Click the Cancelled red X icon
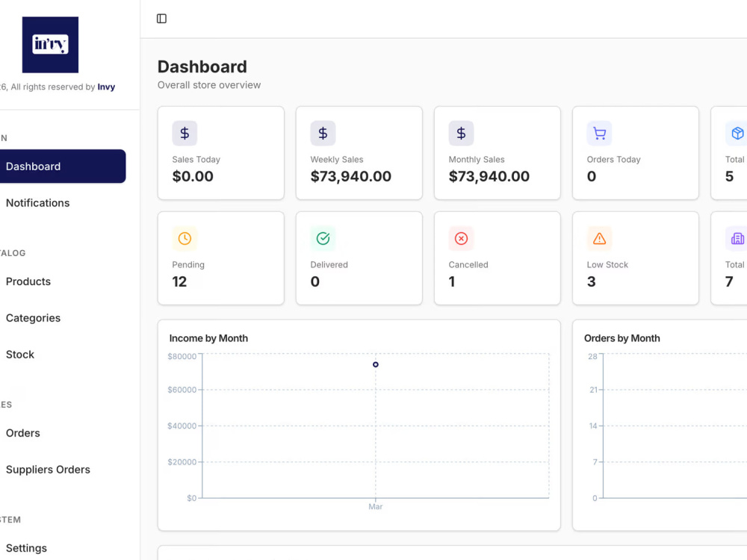The height and width of the screenshot is (560, 747). tap(461, 239)
